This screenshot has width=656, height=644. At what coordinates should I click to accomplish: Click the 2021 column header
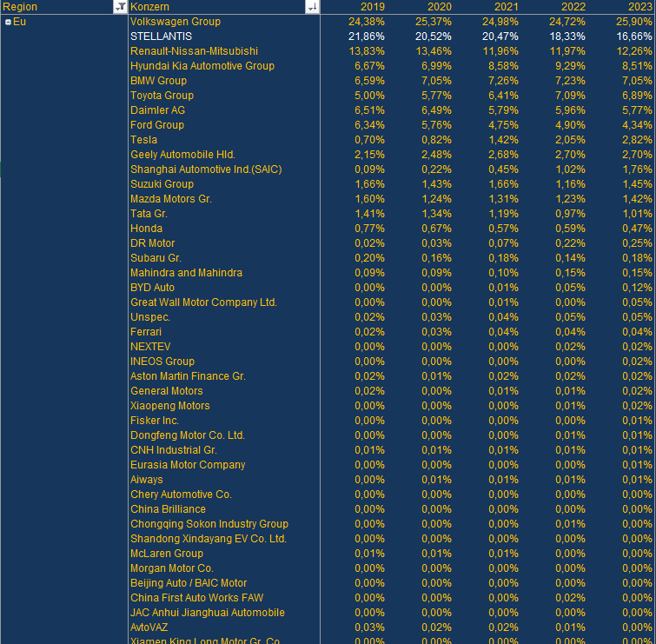click(507, 7)
